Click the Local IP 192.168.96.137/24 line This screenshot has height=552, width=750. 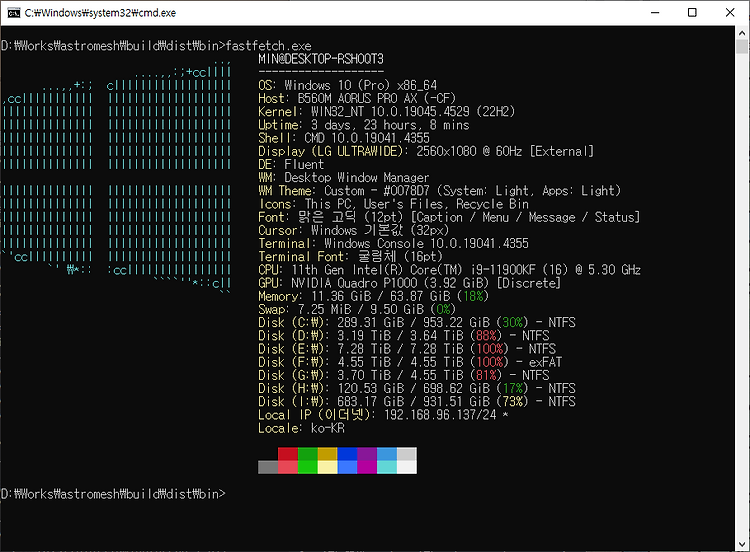click(x=383, y=415)
